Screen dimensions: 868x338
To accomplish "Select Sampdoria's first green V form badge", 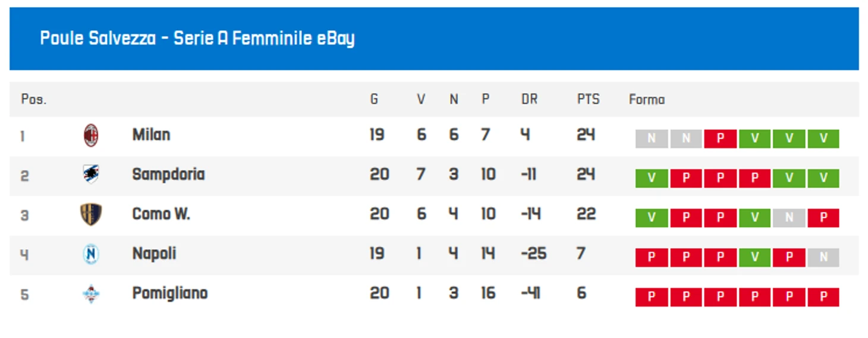I will point(652,179).
